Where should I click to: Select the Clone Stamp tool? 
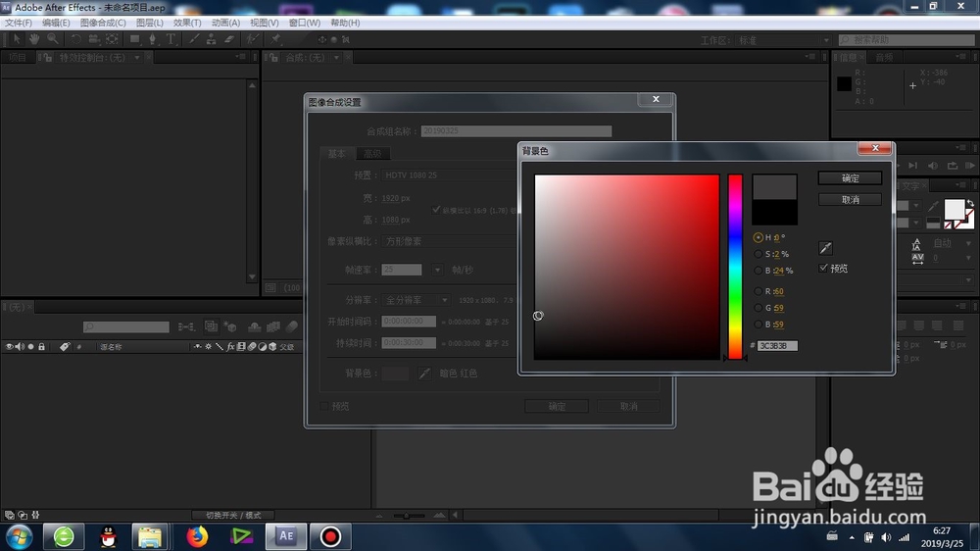tap(212, 39)
